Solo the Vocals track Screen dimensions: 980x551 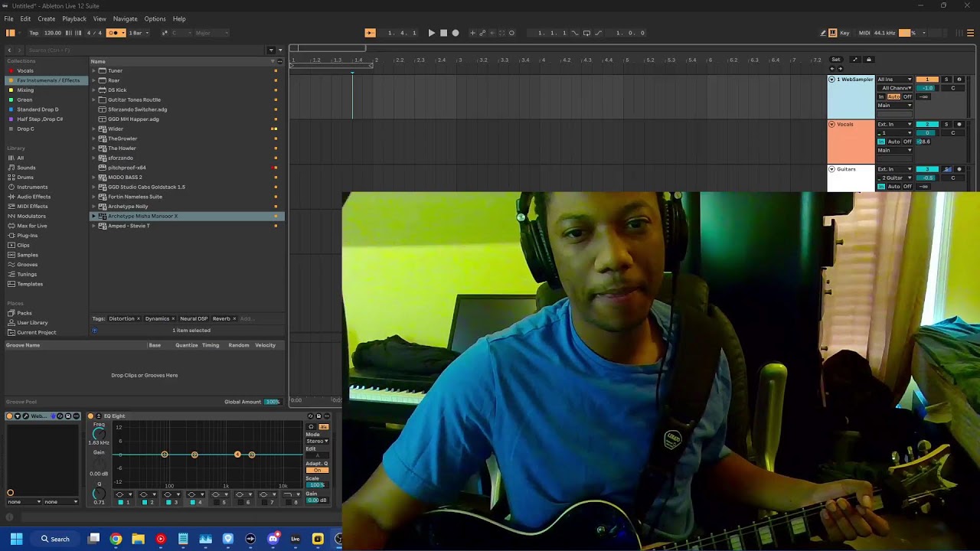click(946, 124)
